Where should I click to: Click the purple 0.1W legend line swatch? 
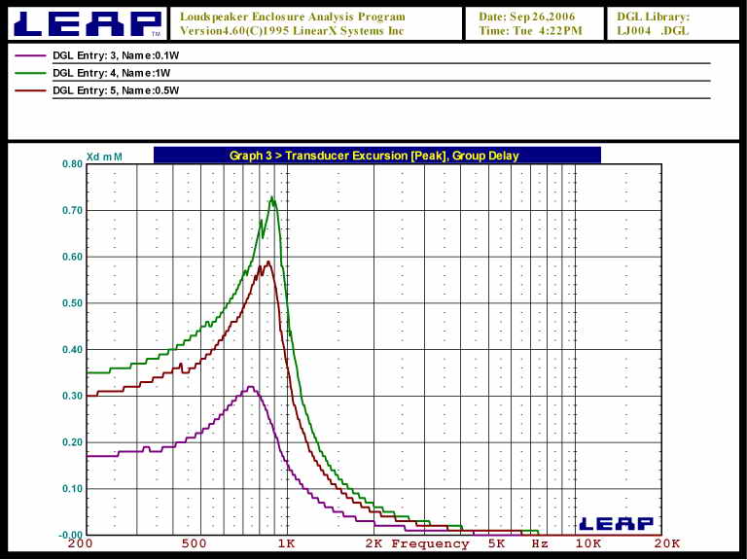(30, 55)
